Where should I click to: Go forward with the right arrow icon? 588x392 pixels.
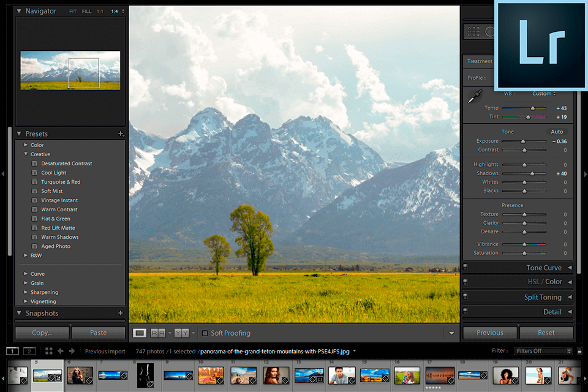pyautogui.click(x=72, y=351)
